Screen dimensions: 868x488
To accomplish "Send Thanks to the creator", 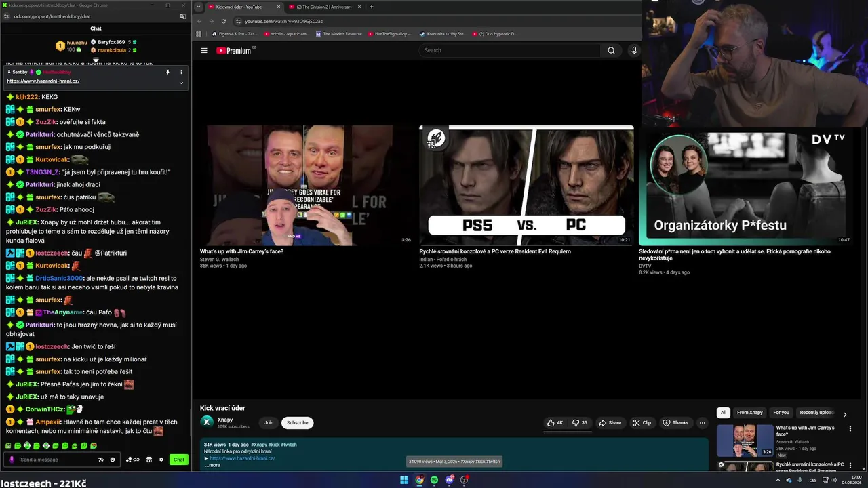I will pos(675,422).
